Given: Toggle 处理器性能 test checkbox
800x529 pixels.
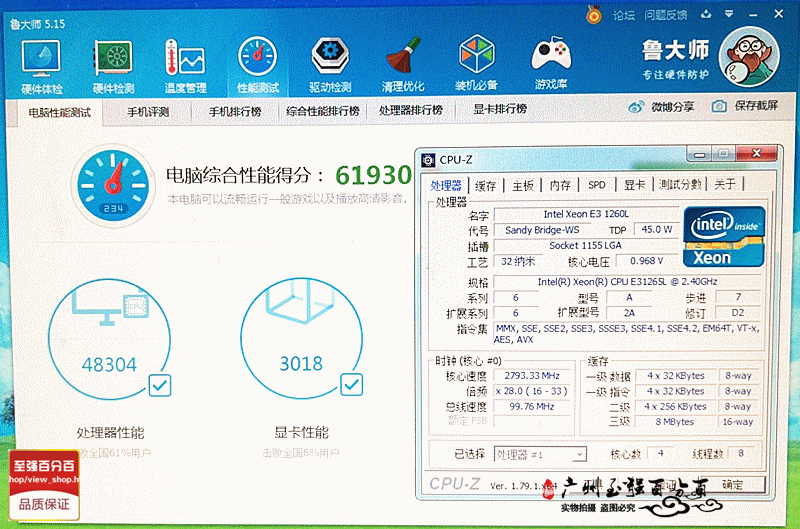Looking at the screenshot, I should [x=160, y=386].
